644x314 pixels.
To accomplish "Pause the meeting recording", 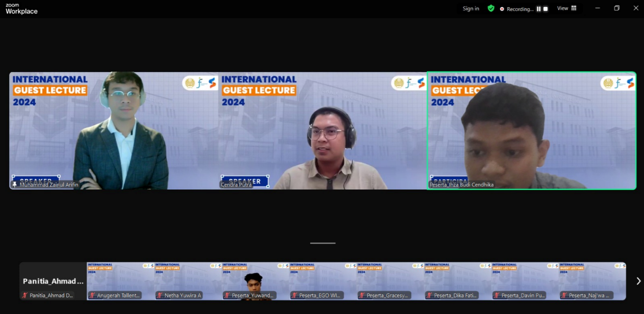I will point(538,9).
